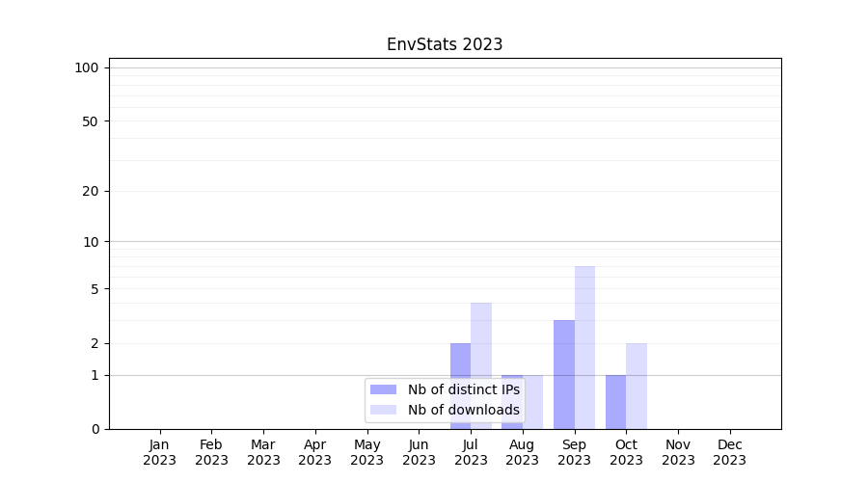Click the 'Jun 2023' x-axis label
This screenshot has width=868, height=482.
tap(419, 452)
